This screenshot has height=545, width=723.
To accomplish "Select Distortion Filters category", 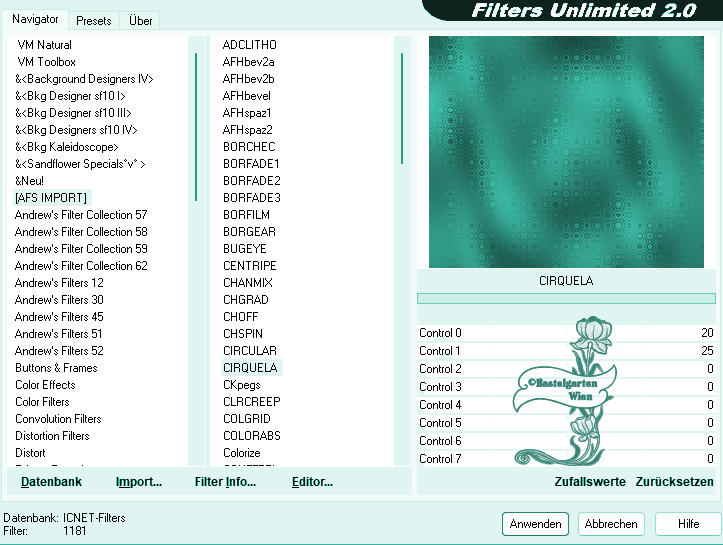I will [52, 436].
